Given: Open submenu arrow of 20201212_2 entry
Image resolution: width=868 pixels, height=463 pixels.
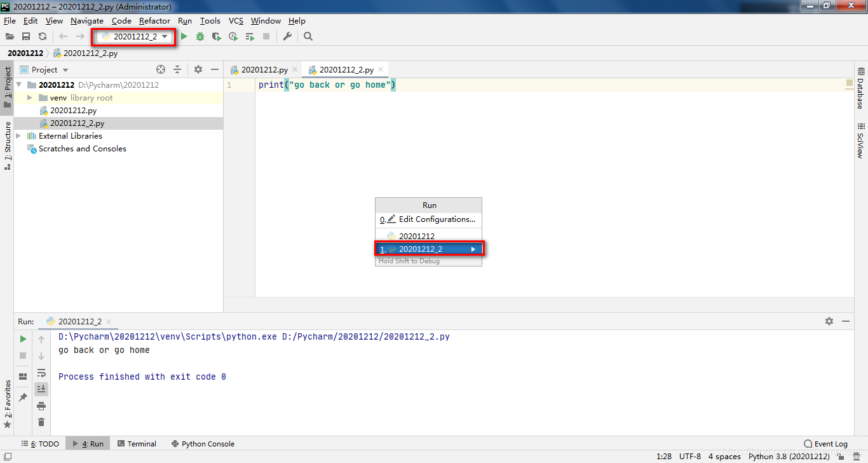Looking at the screenshot, I should coord(473,249).
